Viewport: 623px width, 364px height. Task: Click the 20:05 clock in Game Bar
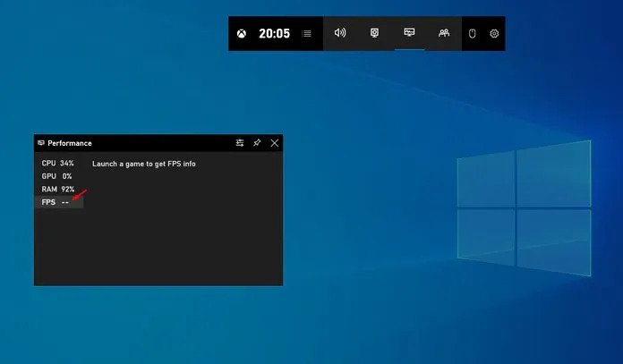275,34
